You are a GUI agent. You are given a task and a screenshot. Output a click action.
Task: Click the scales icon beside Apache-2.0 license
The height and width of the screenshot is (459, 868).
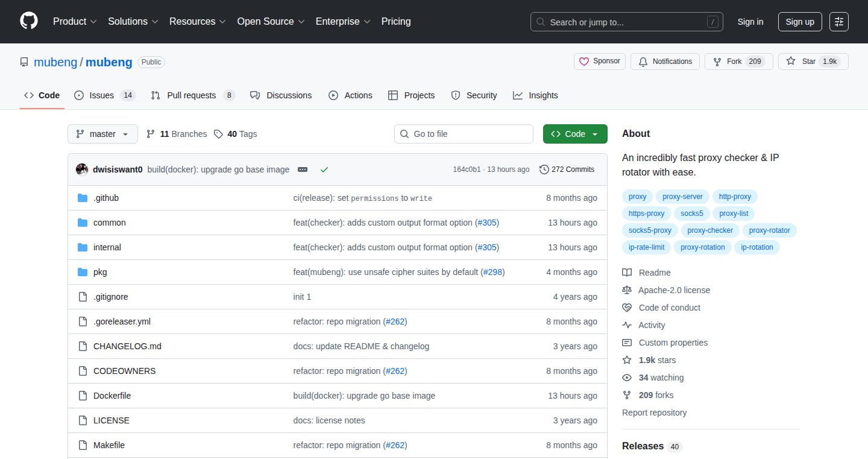(627, 290)
